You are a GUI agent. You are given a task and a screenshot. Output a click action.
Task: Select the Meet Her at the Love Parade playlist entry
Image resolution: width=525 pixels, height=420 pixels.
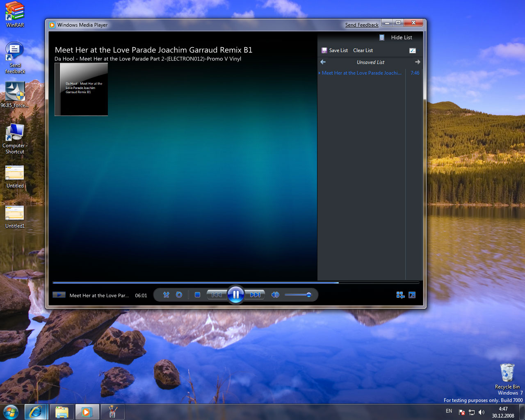click(x=361, y=73)
